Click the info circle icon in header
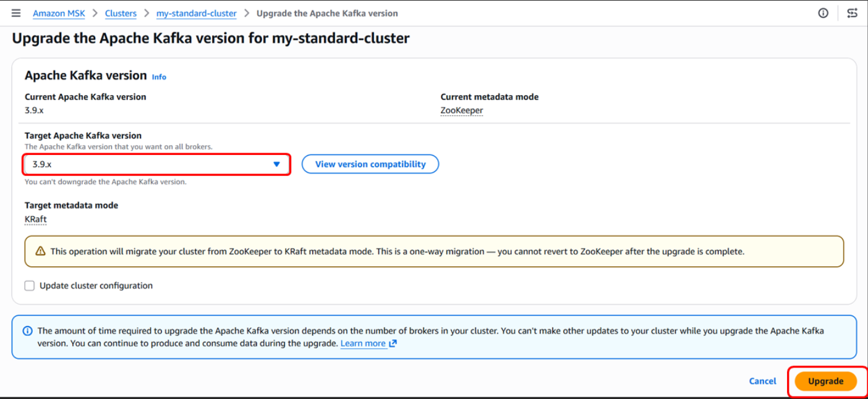Viewport: 868px width, 399px height. pos(823,13)
